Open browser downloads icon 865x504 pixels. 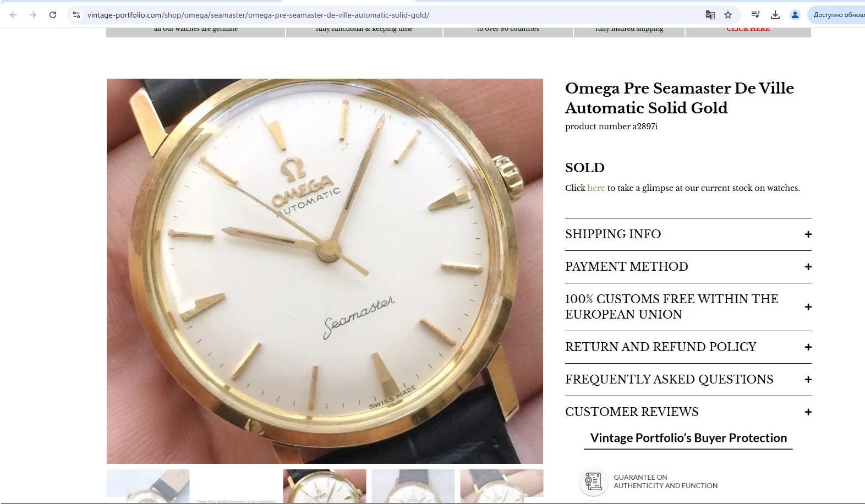pyautogui.click(x=775, y=15)
